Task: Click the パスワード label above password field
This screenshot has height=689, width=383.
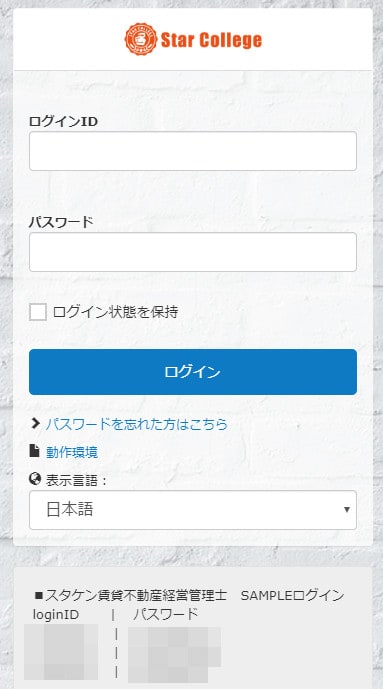Action: 61,222
